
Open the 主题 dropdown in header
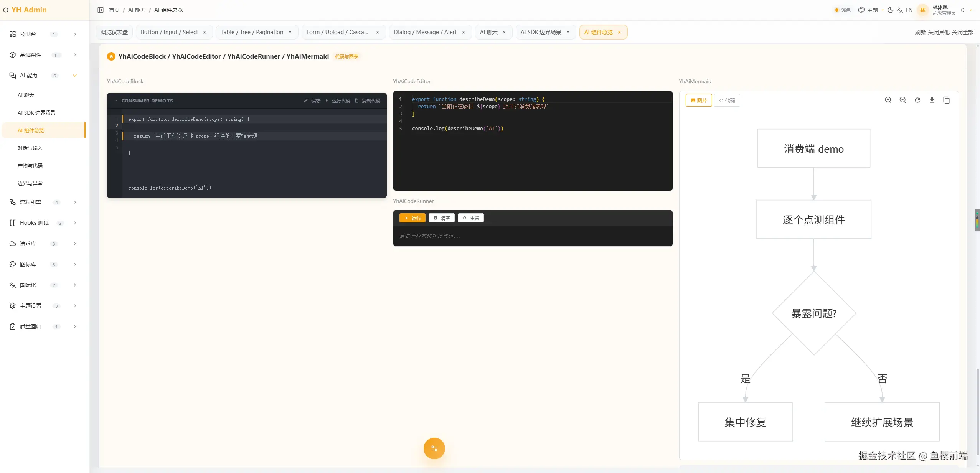pos(871,10)
